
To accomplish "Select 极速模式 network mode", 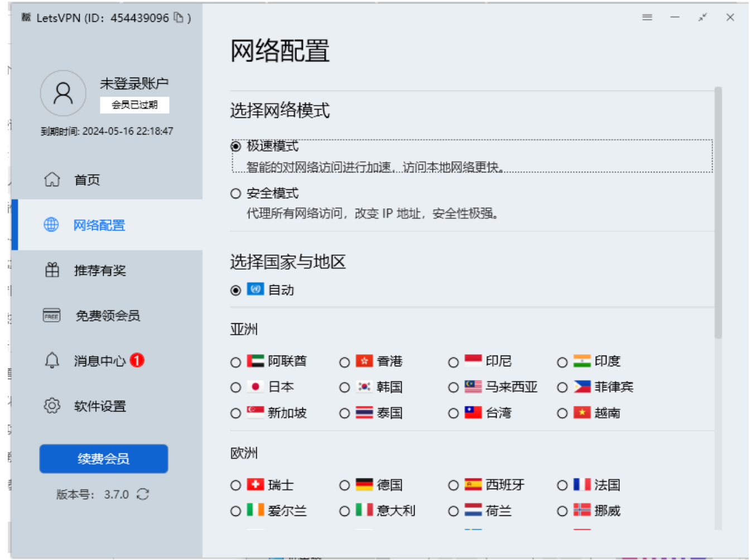I will (x=236, y=146).
